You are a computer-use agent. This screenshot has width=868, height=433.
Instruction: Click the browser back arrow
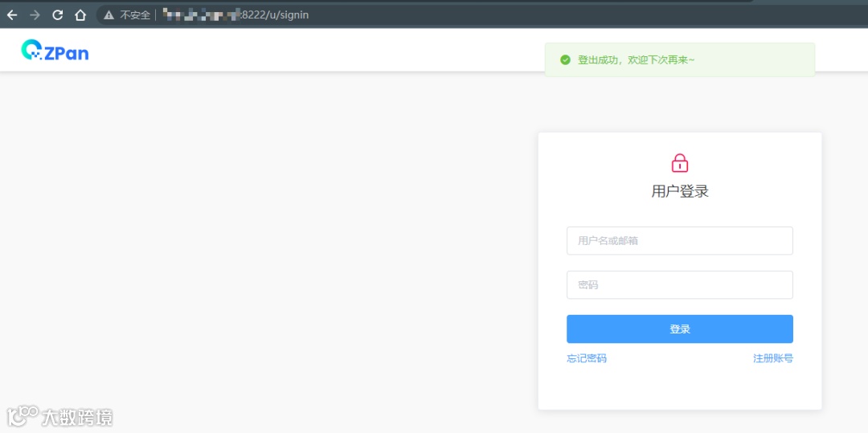click(x=11, y=15)
